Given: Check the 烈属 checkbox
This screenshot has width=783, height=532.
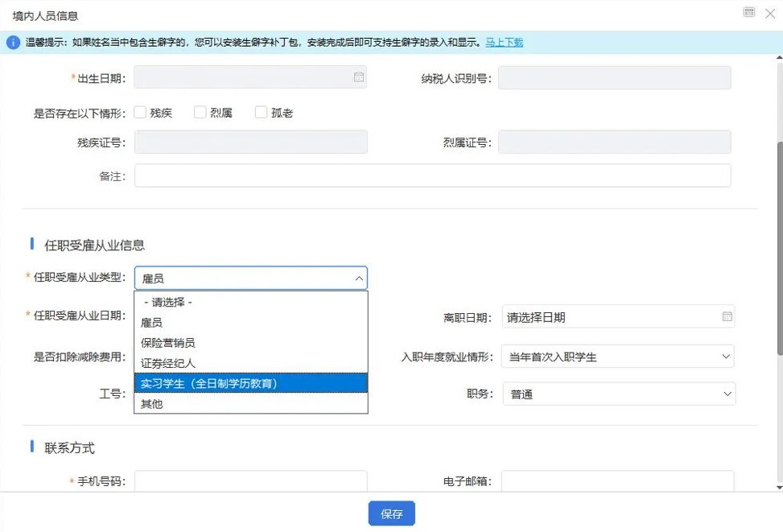Looking at the screenshot, I should (x=200, y=113).
